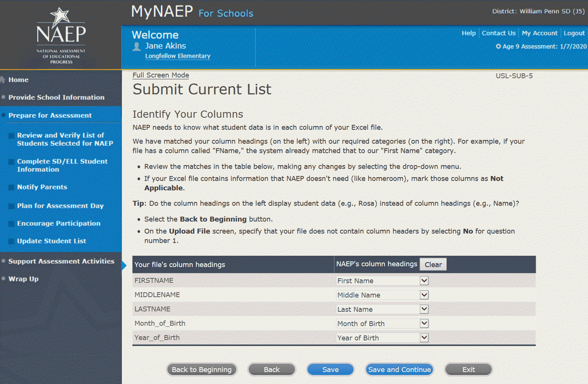Image resolution: width=588 pixels, height=384 pixels.
Task: Open the Year of Birth dropdown
Action: (x=424, y=338)
